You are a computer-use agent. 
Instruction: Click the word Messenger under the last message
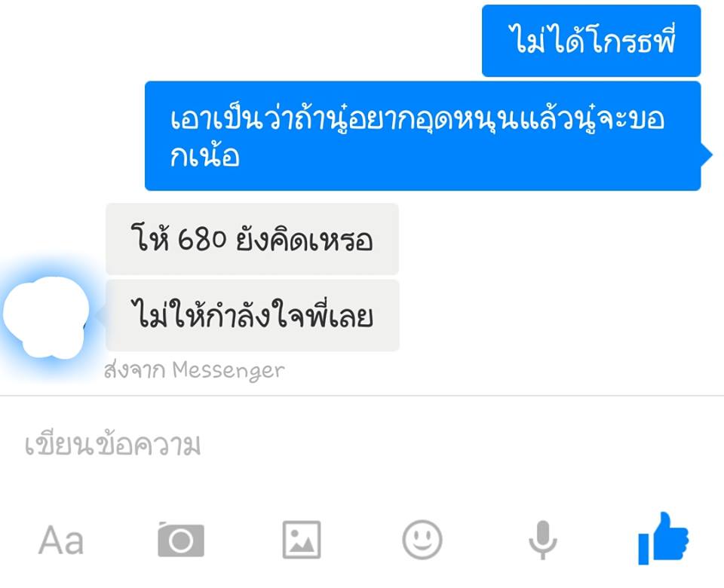coord(229,371)
